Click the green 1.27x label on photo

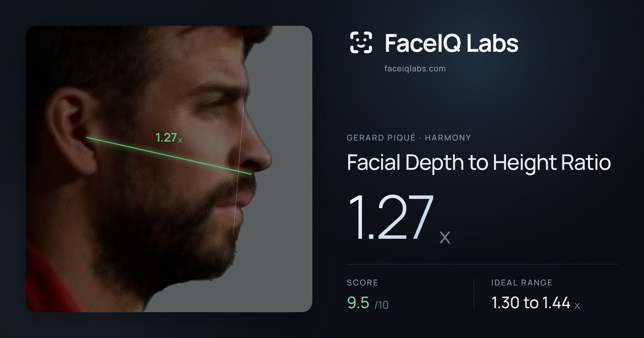[169, 138]
